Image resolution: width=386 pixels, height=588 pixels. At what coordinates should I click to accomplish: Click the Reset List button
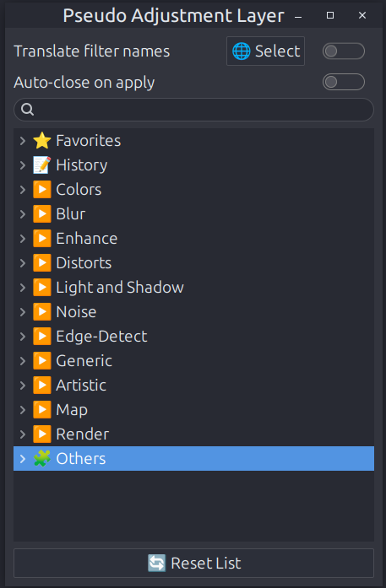(x=193, y=563)
